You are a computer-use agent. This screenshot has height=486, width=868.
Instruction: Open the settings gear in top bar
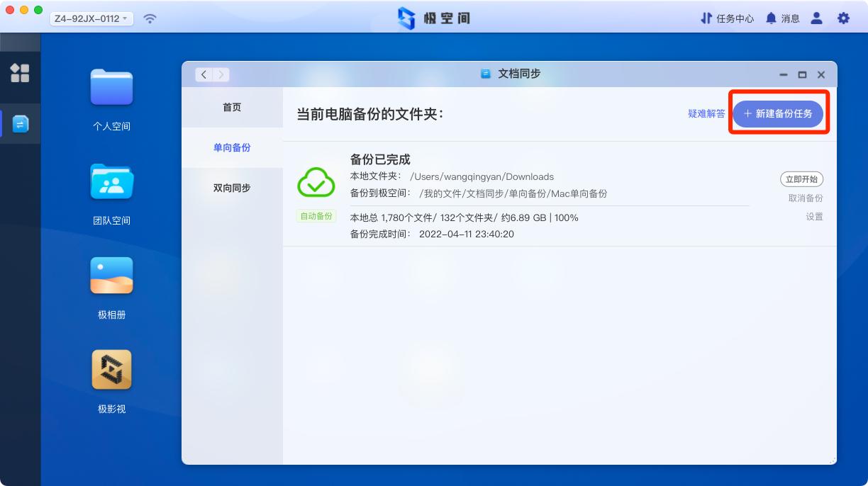tap(842, 18)
